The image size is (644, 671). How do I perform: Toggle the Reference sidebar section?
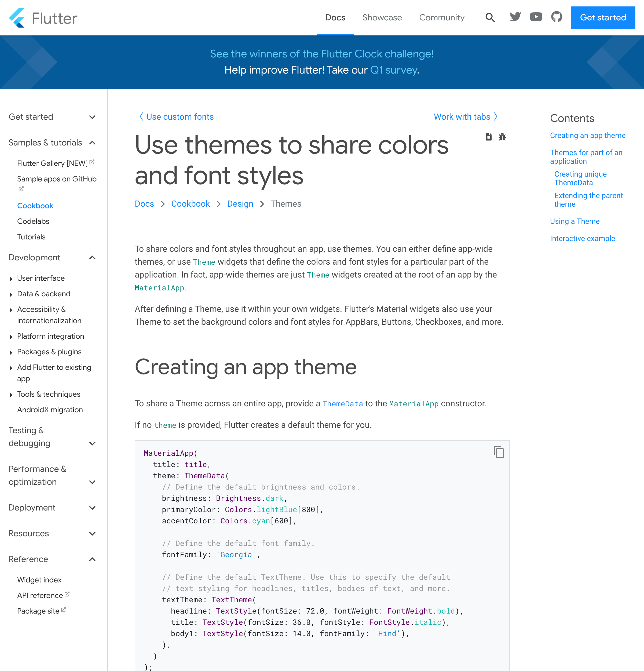point(93,560)
